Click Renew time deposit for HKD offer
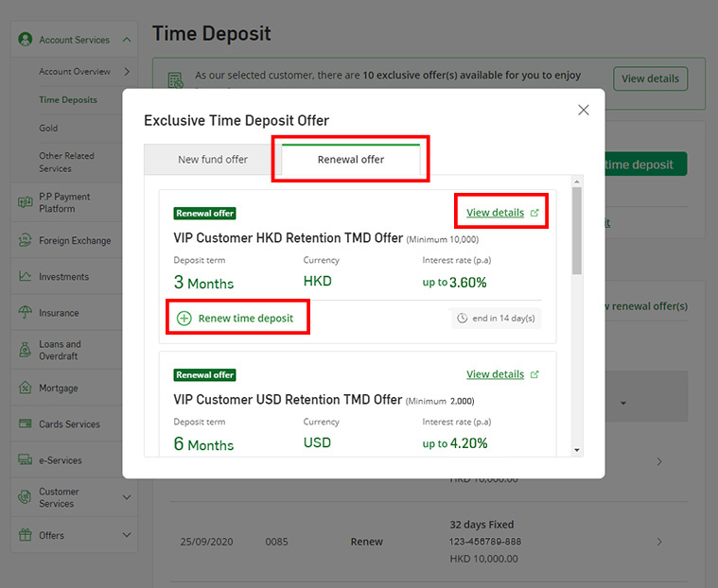The image size is (718, 588). click(235, 318)
